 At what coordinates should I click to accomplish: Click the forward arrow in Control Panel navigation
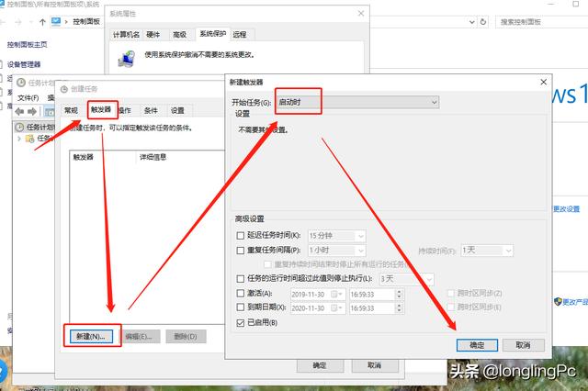pos(17,22)
